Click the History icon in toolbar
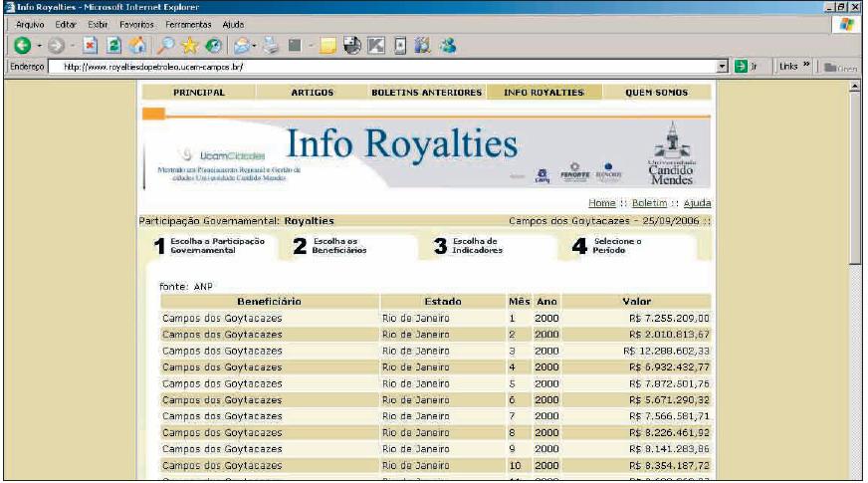Viewport: 868px width, 483px height. pyautogui.click(x=214, y=45)
